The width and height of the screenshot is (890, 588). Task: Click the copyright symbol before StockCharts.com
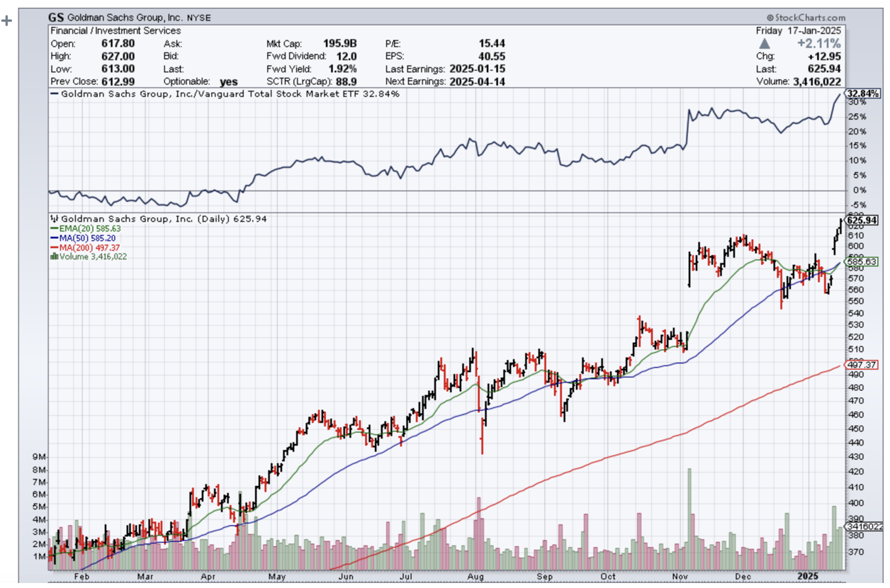pos(770,18)
